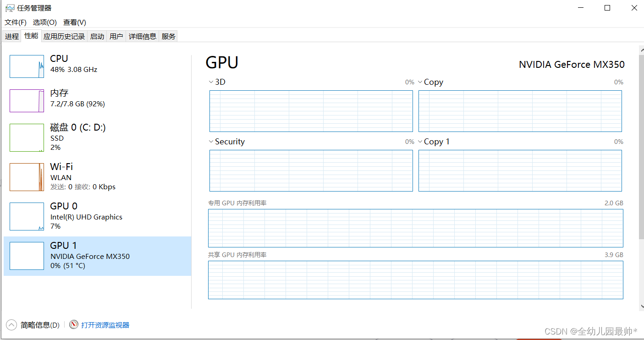Collapse the Copy engine chart
Viewport: 644px width, 340px height.
pyautogui.click(x=420, y=82)
